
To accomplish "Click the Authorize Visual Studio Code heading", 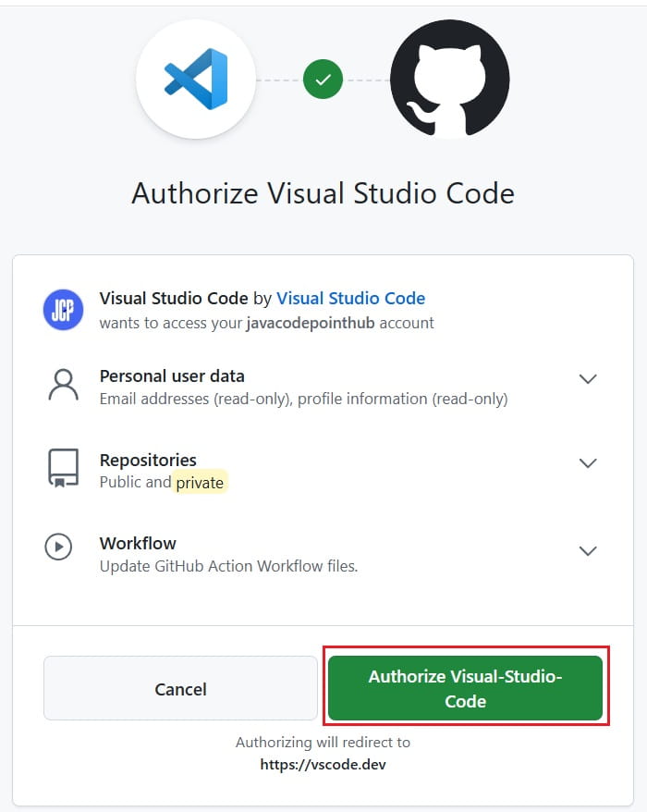I will 323,193.
